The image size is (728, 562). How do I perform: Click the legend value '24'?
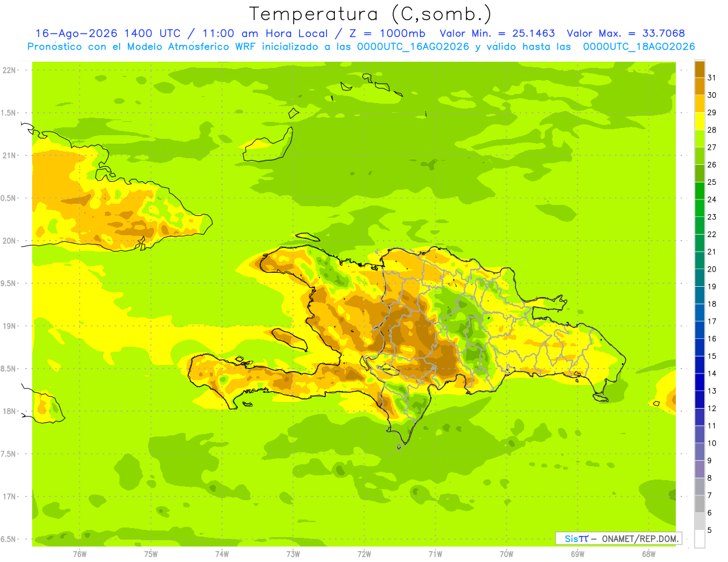coord(712,199)
